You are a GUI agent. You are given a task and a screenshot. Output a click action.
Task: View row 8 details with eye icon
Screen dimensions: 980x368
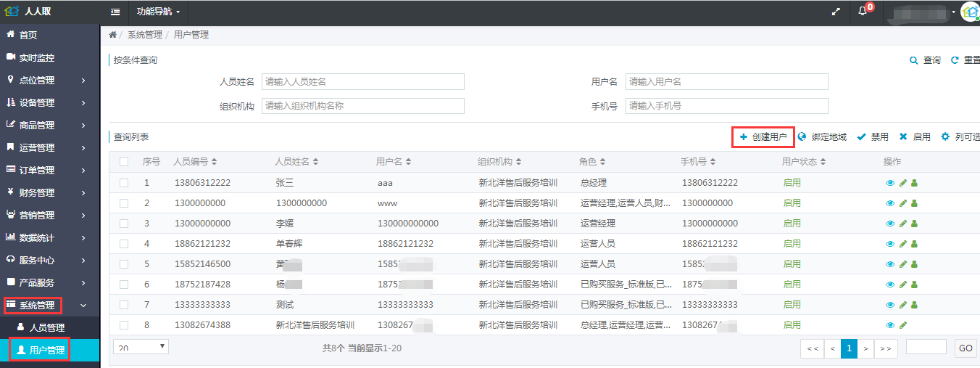[x=890, y=325]
